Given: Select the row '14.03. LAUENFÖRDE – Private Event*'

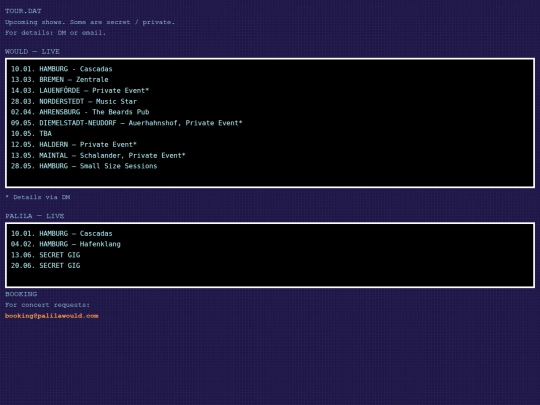Looking at the screenshot, I should point(80,91).
